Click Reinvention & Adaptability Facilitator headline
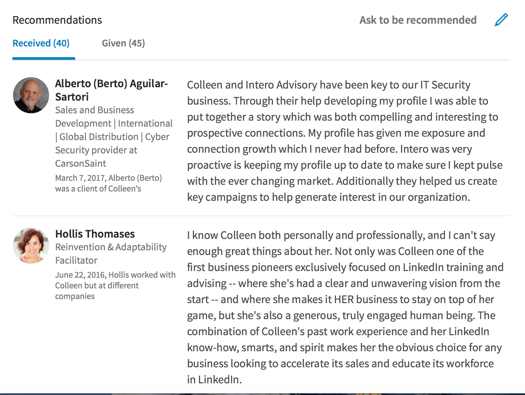525x395 pixels. coord(111,253)
